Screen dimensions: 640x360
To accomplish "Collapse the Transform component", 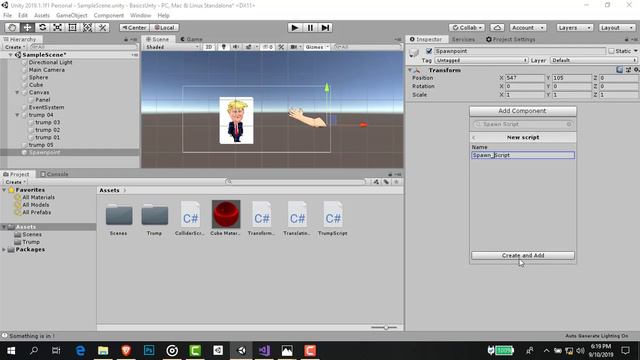I will point(410,70).
